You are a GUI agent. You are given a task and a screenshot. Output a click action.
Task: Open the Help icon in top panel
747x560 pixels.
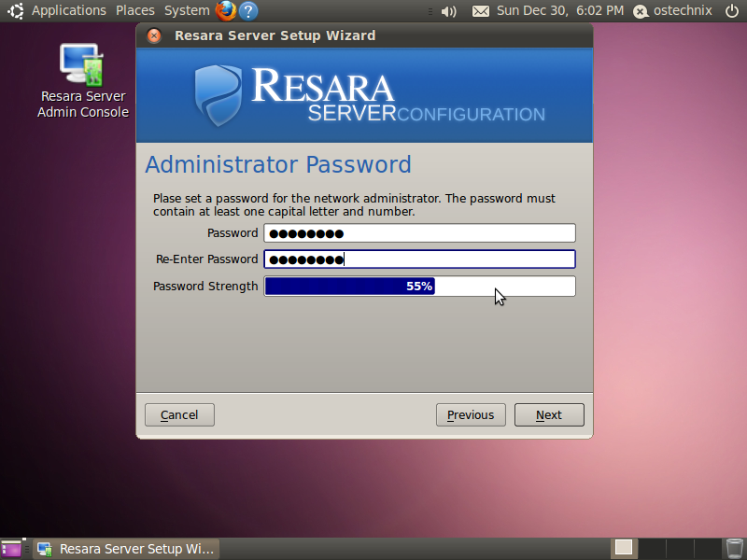click(248, 10)
